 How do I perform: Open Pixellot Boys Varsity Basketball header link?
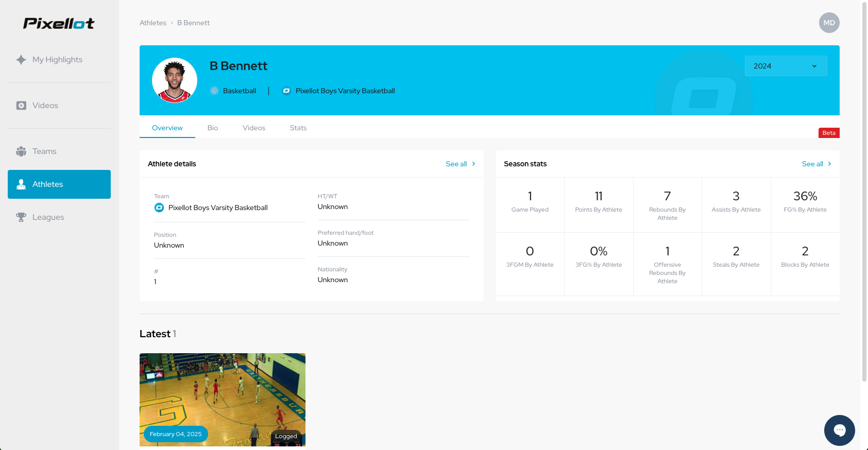[x=345, y=91]
